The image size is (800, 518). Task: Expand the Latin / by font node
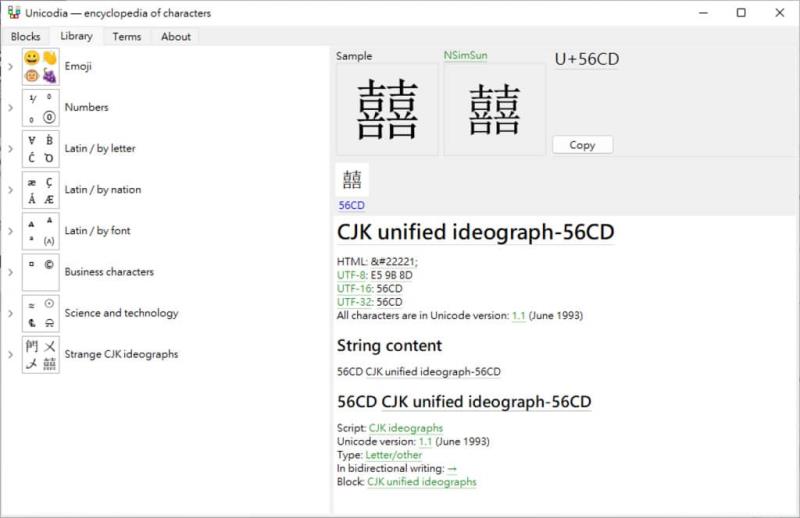(10, 231)
